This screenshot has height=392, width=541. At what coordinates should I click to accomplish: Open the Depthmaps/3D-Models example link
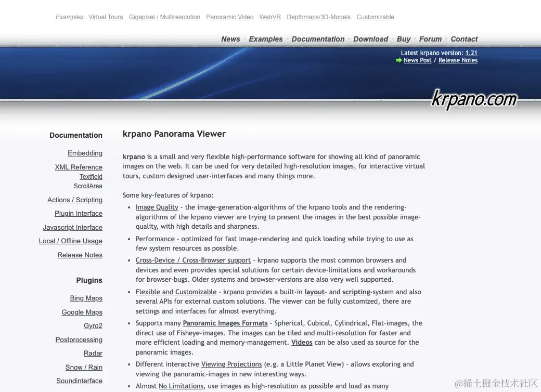pos(318,17)
